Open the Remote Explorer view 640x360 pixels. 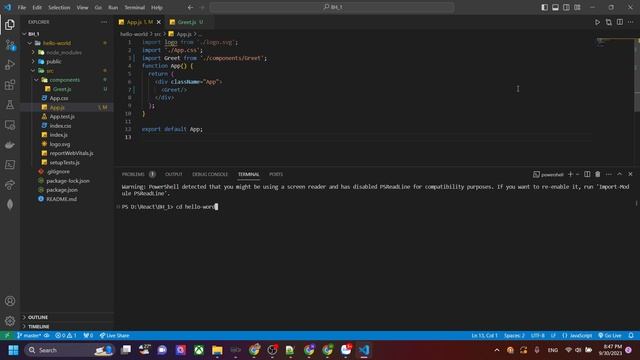point(10,125)
